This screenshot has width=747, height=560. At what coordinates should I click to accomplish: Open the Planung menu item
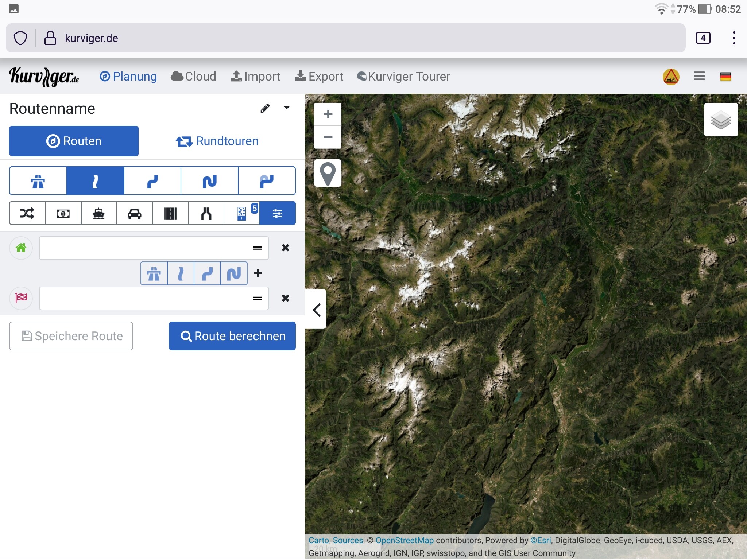point(128,77)
